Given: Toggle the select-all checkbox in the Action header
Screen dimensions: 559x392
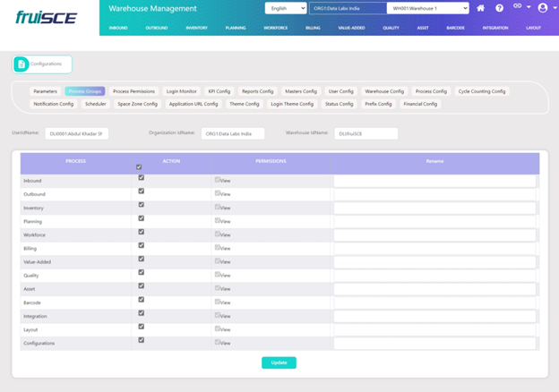Looking at the screenshot, I should pyautogui.click(x=138, y=166).
